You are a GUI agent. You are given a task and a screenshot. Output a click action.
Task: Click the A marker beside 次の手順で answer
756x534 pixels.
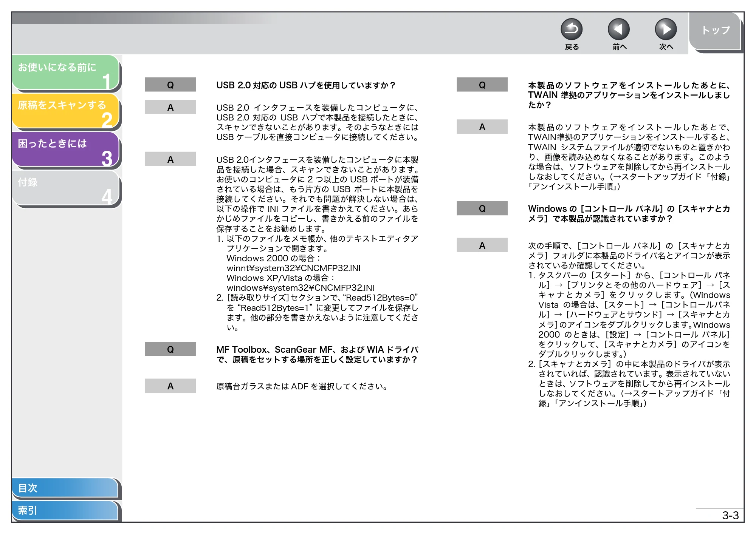(x=482, y=245)
